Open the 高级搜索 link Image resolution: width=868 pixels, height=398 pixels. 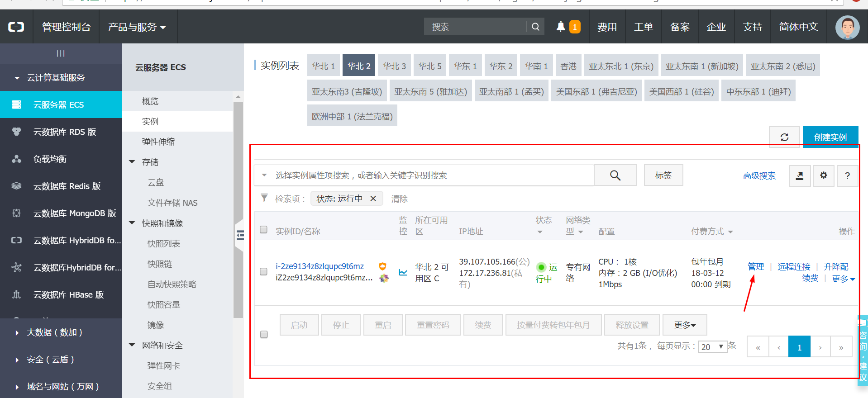point(759,175)
